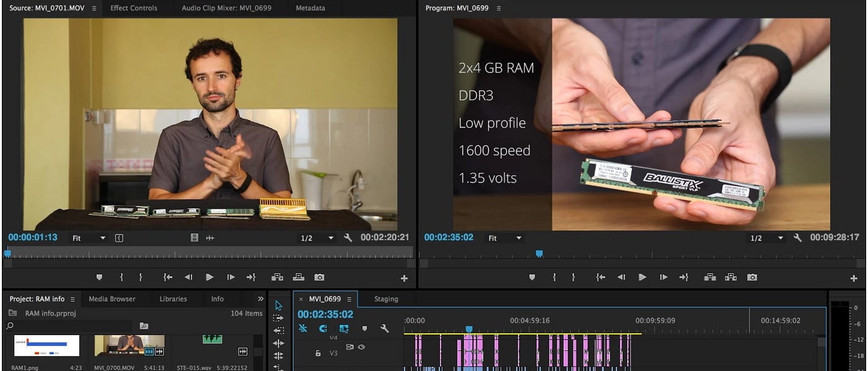
Task: Step back one frame in Program monitor
Action: [x=621, y=277]
